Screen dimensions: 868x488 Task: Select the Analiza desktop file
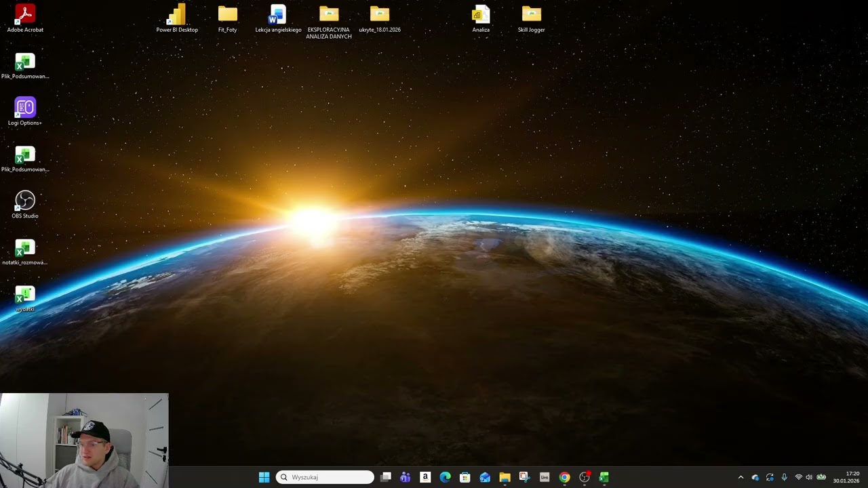481,18
